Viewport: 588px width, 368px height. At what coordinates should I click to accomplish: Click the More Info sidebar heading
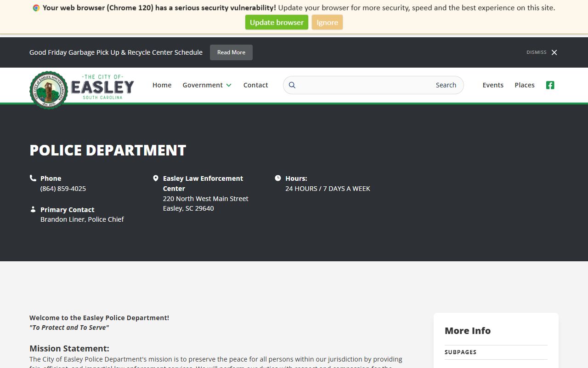point(468,331)
